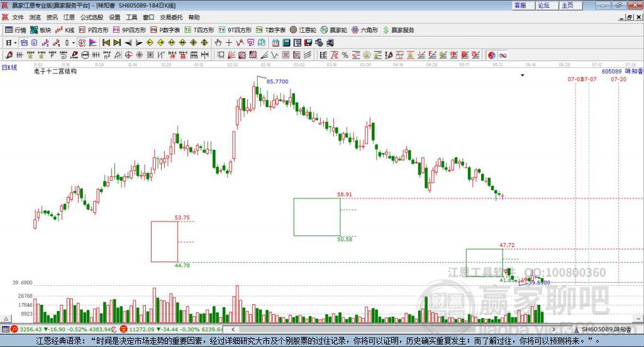
Task: Click the 58.91 price level label
Action: (x=345, y=195)
